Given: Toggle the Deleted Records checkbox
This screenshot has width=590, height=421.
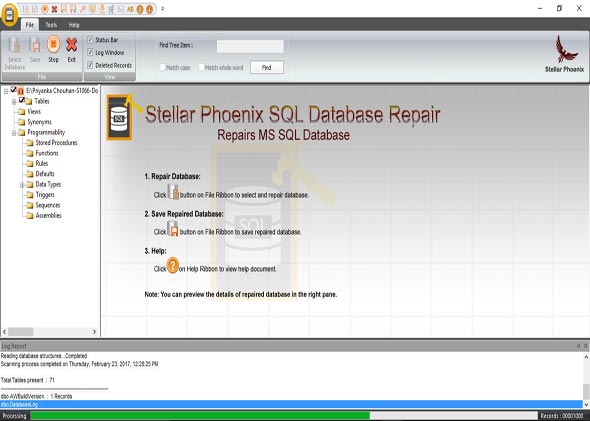Looking at the screenshot, I should point(90,65).
